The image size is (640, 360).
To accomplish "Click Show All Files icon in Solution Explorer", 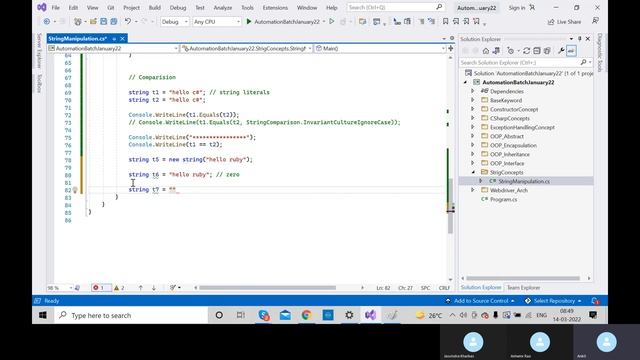I will point(547,51).
